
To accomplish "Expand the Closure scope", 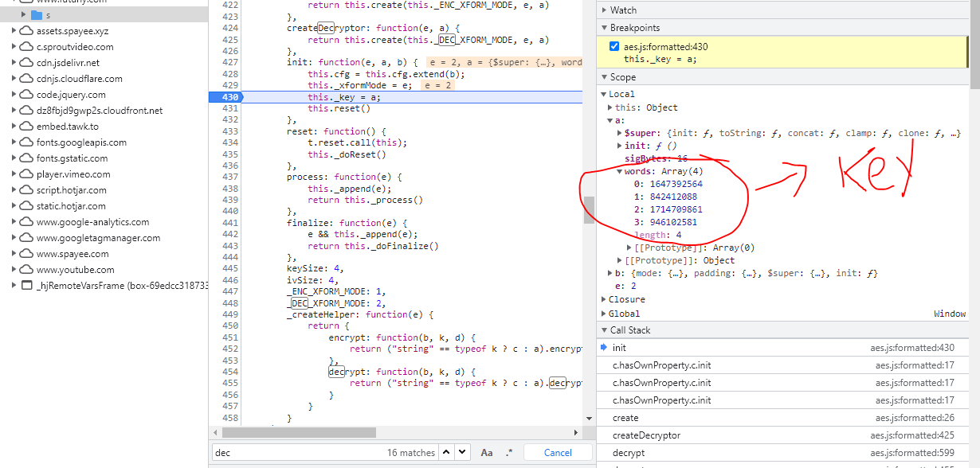I will 603,299.
